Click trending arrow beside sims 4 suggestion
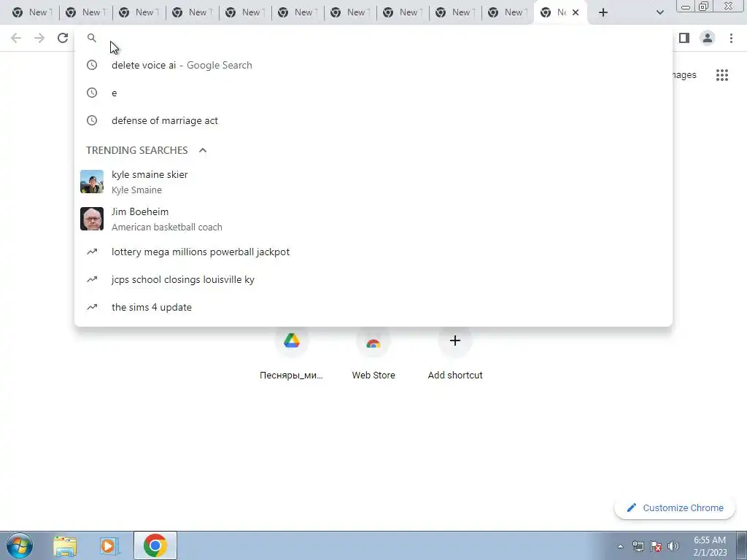 tap(92, 307)
